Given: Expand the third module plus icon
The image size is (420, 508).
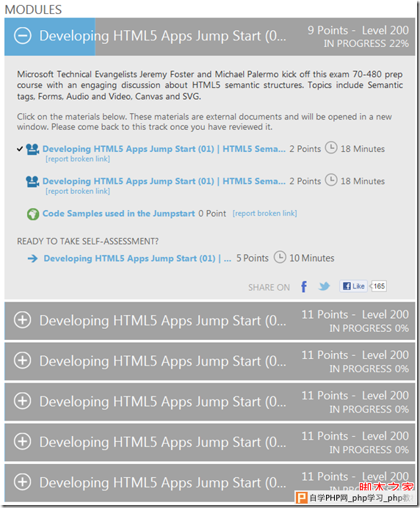Looking at the screenshot, I should pyautogui.click(x=23, y=360).
